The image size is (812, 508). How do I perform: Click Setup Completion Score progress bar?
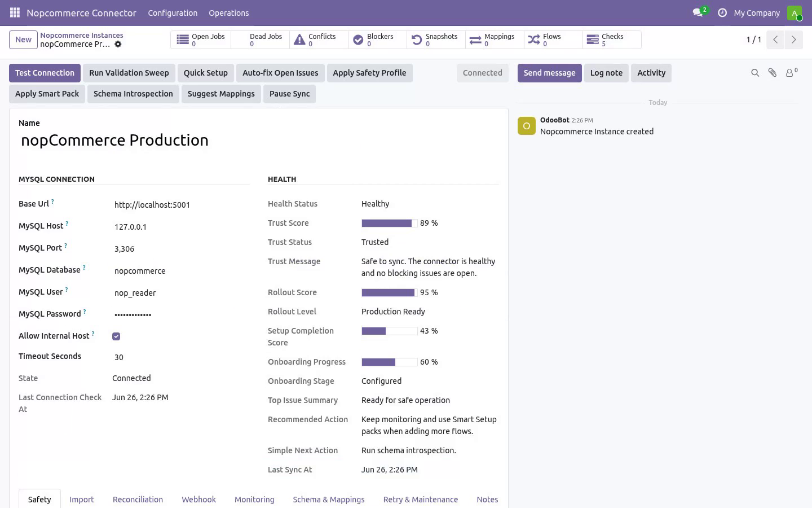coord(390,331)
